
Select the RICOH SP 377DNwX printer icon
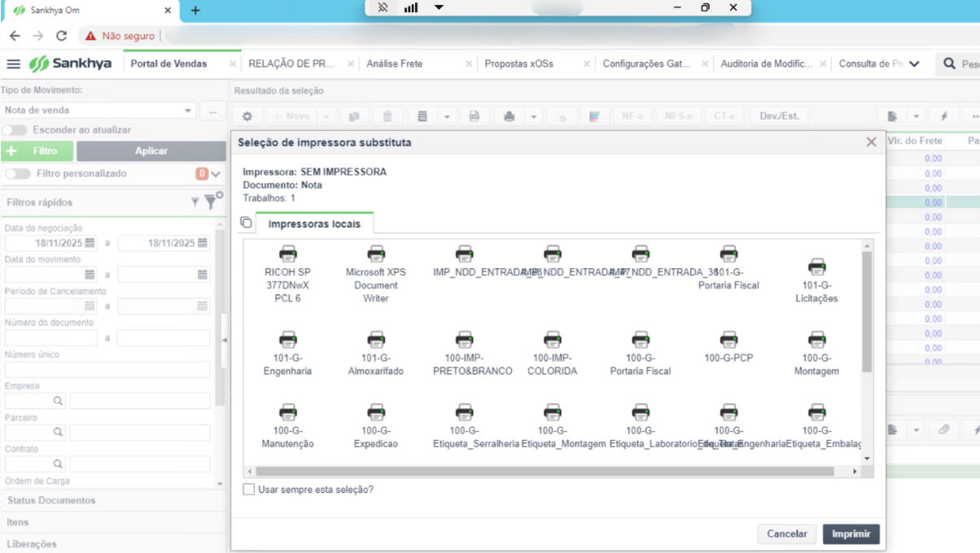click(x=287, y=254)
